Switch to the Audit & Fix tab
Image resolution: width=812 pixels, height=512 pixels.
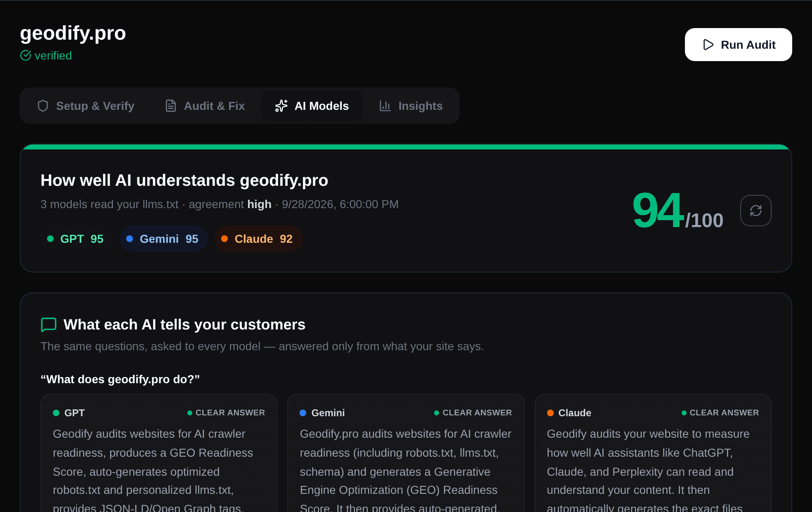tap(205, 106)
